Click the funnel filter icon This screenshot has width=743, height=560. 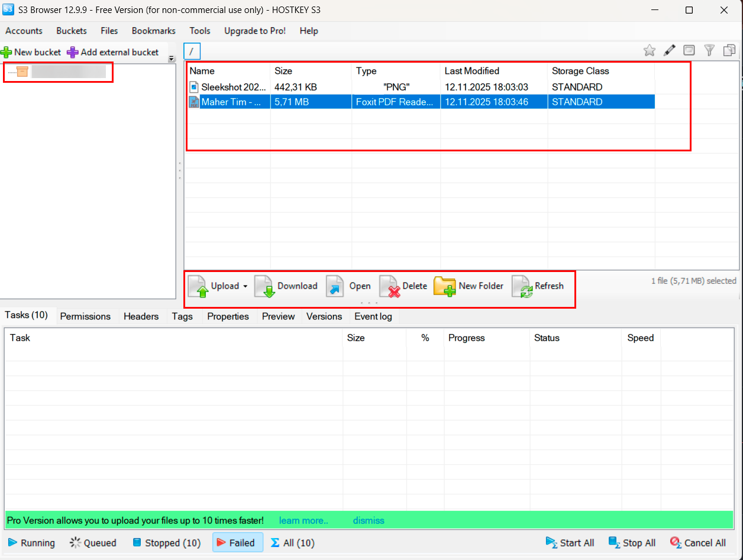[x=709, y=51]
